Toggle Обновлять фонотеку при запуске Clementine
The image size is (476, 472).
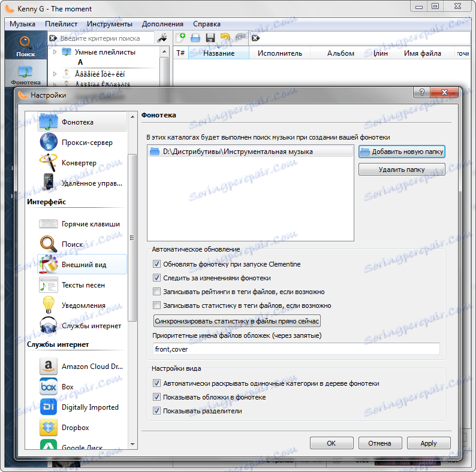pyautogui.click(x=156, y=264)
